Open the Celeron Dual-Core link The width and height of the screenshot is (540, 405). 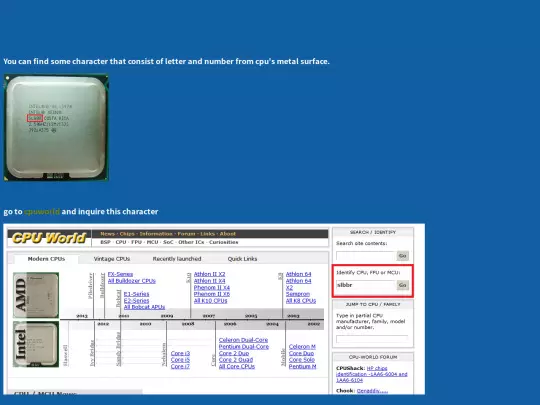coord(243,340)
